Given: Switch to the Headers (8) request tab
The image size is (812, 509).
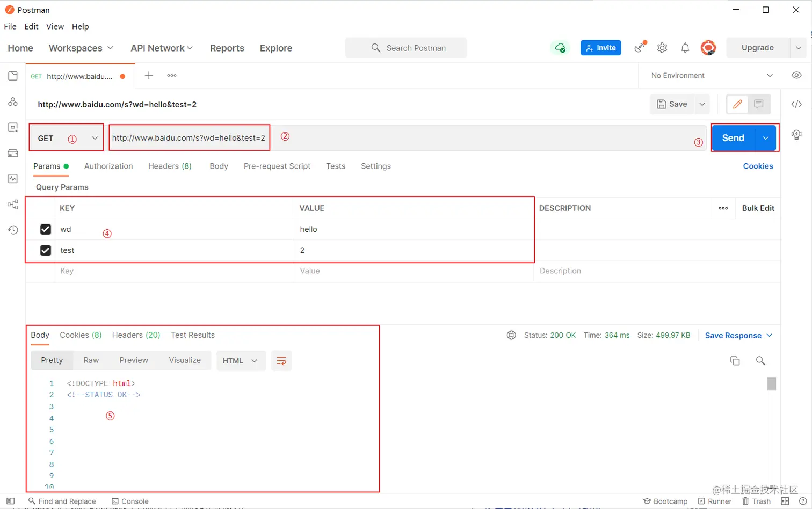Looking at the screenshot, I should pyautogui.click(x=170, y=166).
